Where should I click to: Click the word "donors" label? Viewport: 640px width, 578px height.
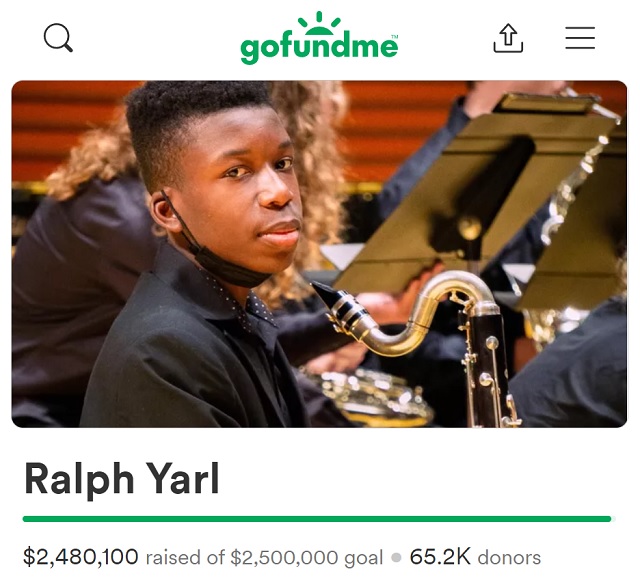[509, 557]
